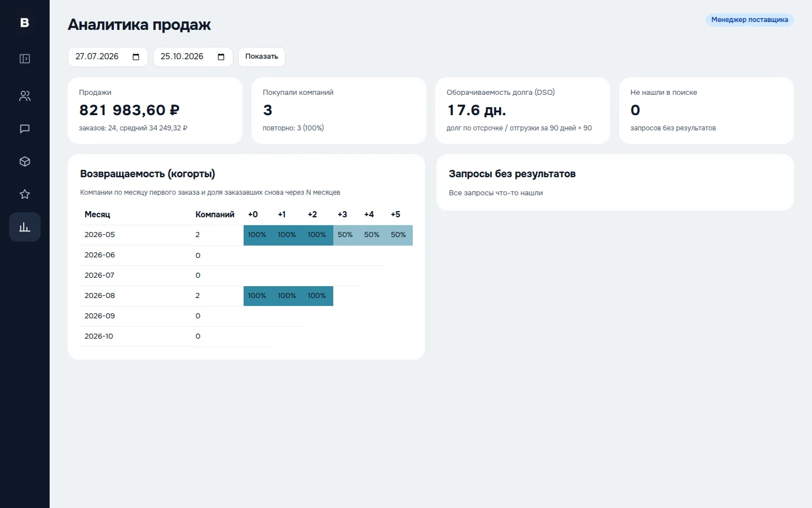Open calendar picker for end date 25.10.2026
This screenshot has width=812, height=508.
click(x=221, y=56)
